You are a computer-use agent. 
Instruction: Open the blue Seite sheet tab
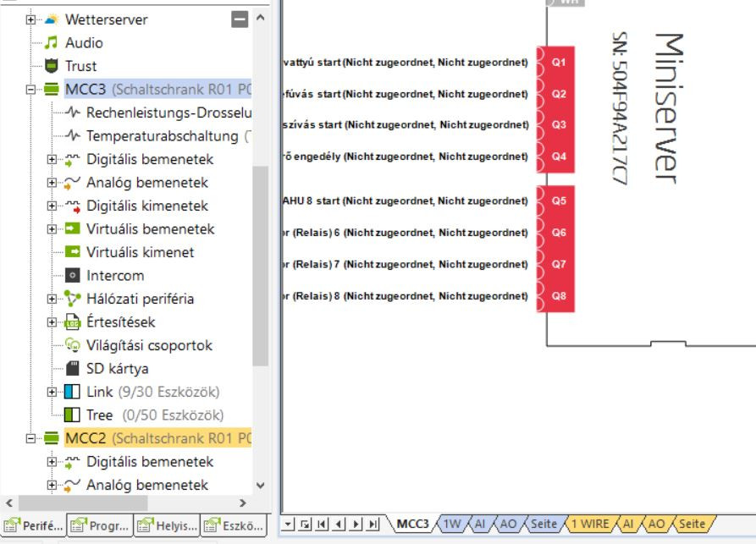point(544,524)
